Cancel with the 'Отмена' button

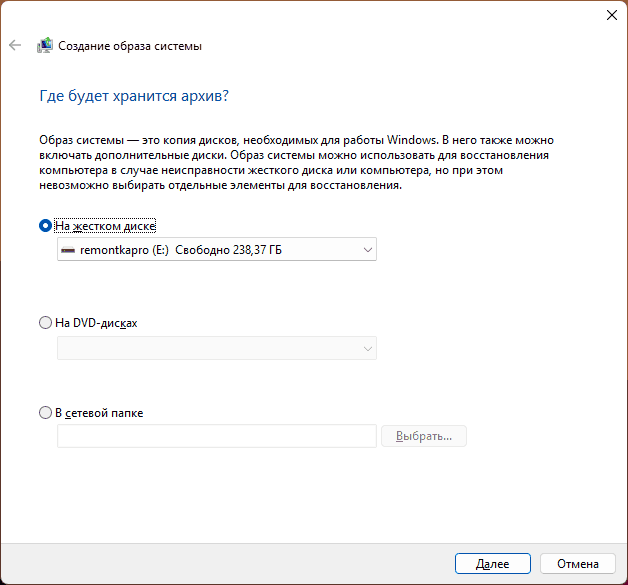click(x=578, y=564)
